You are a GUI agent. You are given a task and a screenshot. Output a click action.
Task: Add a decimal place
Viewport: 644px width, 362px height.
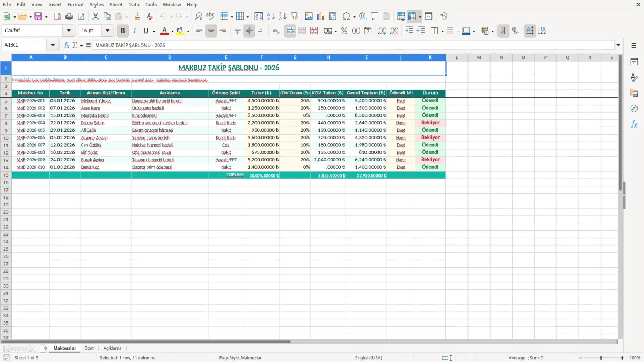(x=382, y=31)
